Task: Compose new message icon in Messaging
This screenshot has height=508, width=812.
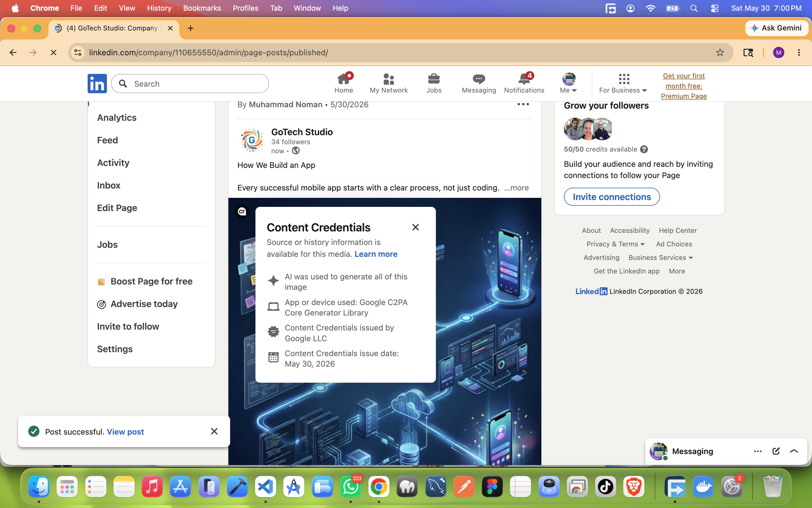Action: 776,451
